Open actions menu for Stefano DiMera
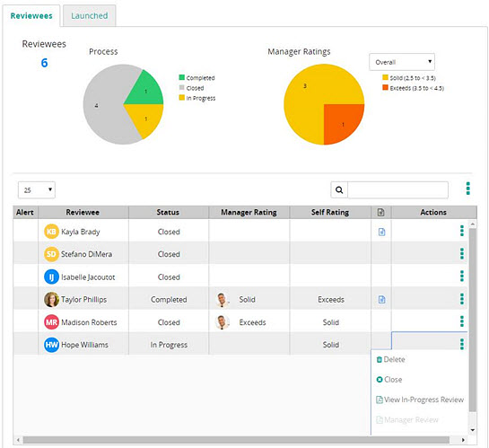 pos(462,254)
